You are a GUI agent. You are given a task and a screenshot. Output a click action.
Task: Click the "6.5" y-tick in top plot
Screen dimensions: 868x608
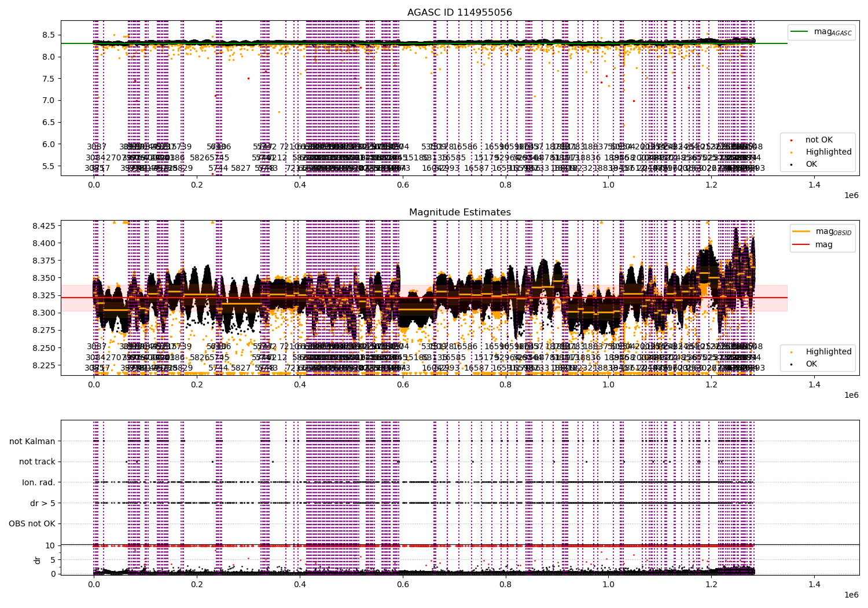click(x=49, y=122)
